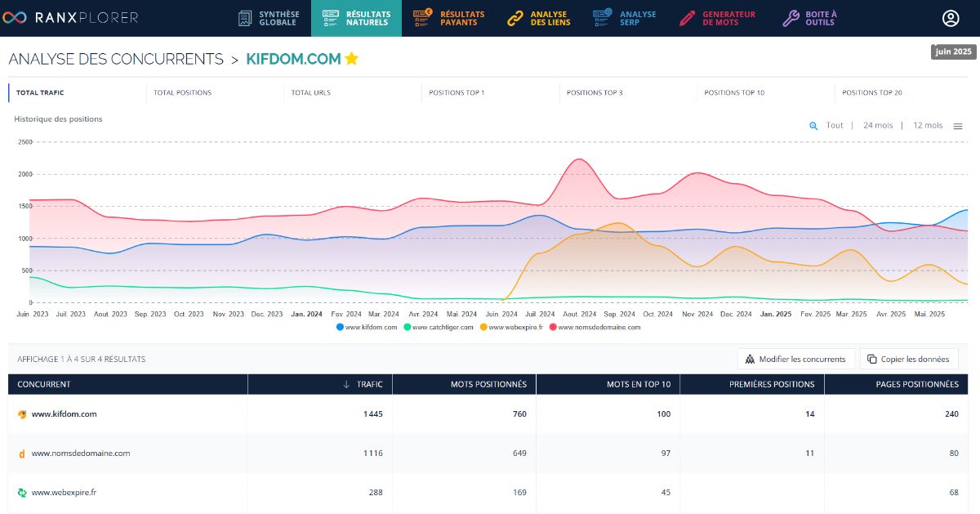Viewport: 980px width, 514px height.
Task: Open the chart hamburger menu icon
Action: 958,126
